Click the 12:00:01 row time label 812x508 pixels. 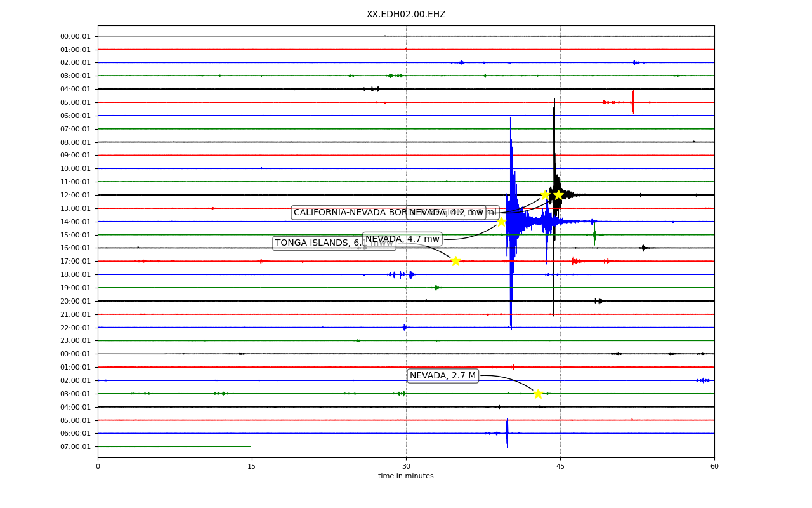[x=77, y=195]
